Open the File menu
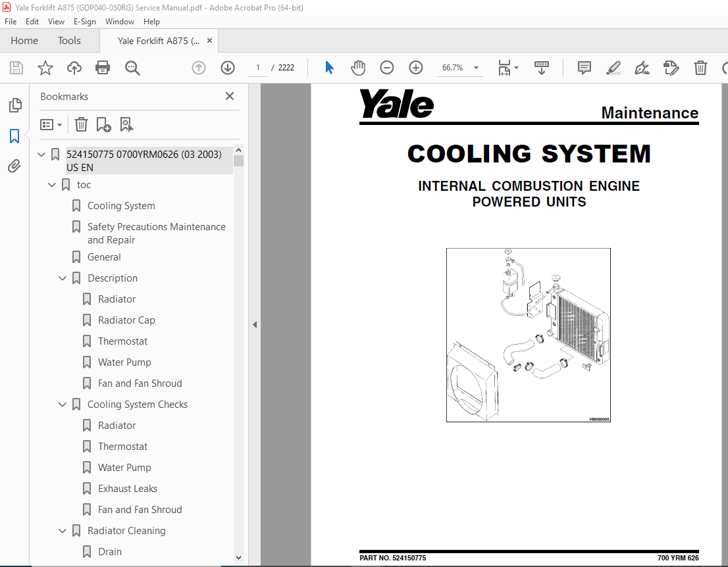The height and width of the screenshot is (567, 728). point(11,21)
